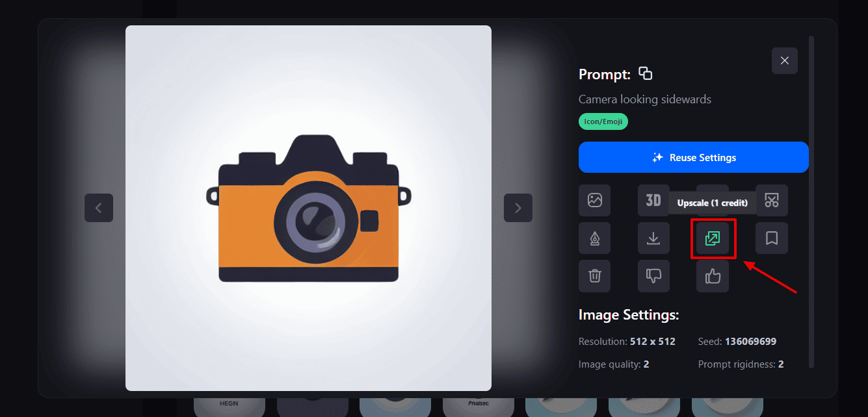
Task: Click the Icon/Emoji style tag
Action: pos(603,121)
